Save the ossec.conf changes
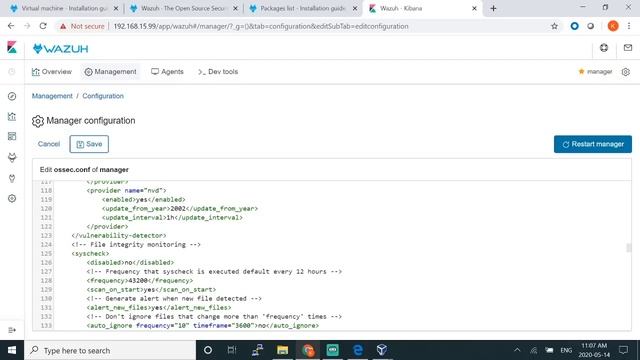Image resolution: width=640 pixels, height=360 pixels. point(89,144)
